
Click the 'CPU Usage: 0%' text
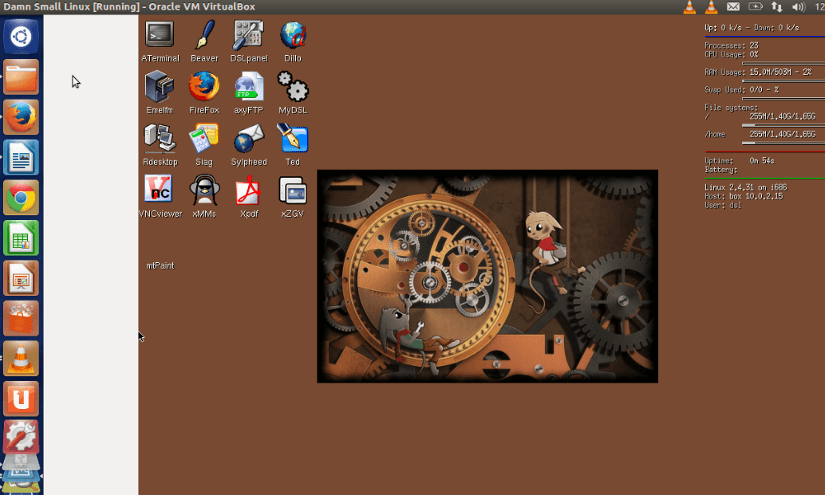click(x=731, y=55)
